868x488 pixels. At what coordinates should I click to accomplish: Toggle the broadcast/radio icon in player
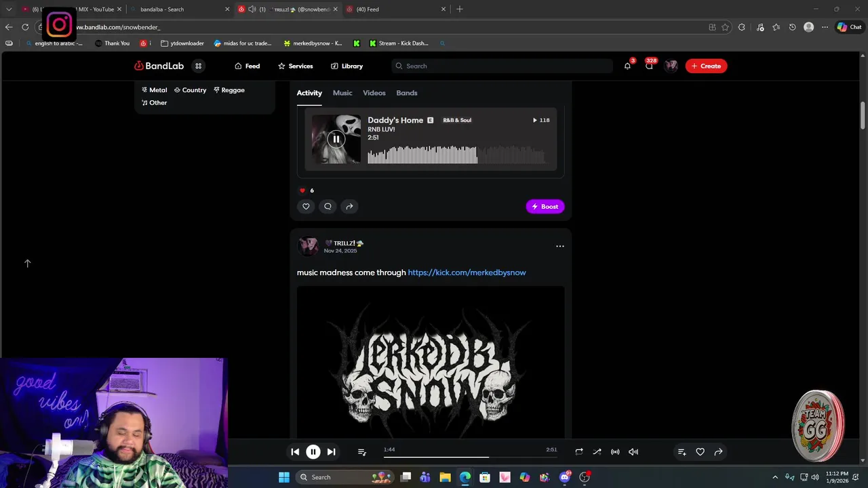(x=615, y=451)
